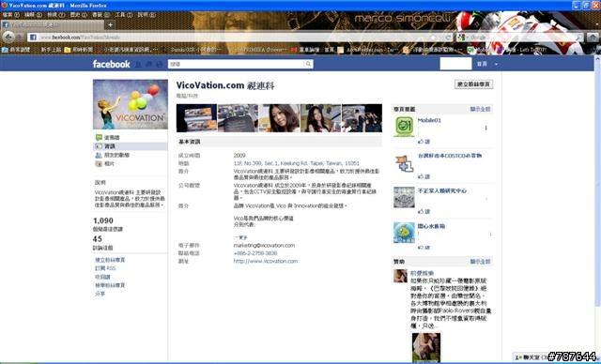Click the Google search engine icon
The image size is (601, 364).
coord(461,38)
